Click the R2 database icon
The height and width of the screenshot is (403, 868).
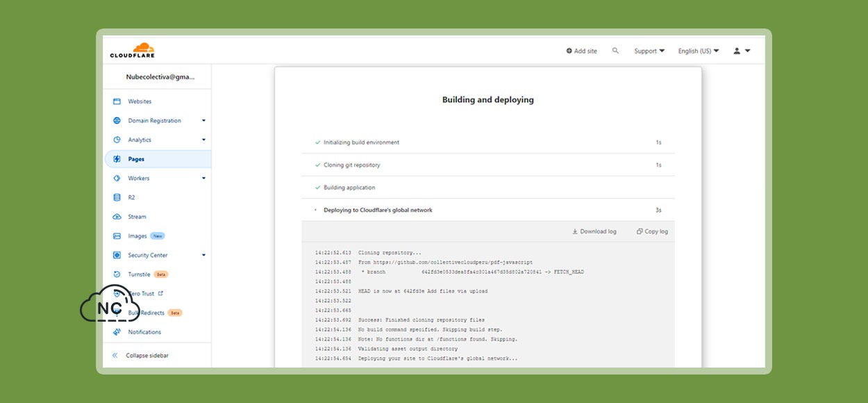pyautogui.click(x=117, y=197)
